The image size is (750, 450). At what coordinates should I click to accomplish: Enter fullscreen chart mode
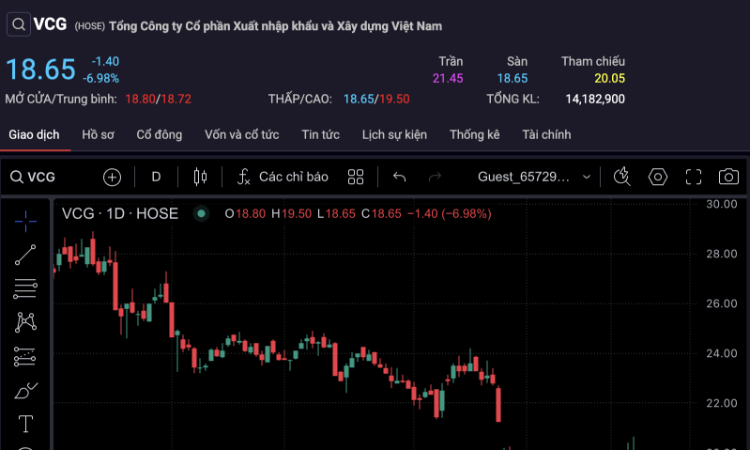point(693,177)
